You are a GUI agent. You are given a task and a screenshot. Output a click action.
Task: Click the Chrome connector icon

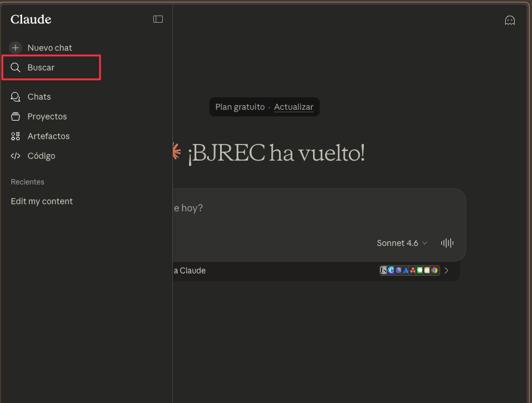pos(434,270)
